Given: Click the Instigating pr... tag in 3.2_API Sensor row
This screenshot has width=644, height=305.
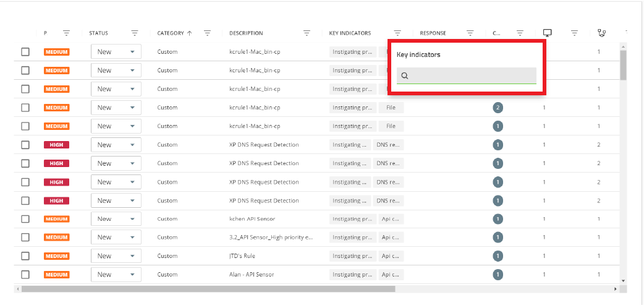Looking at the screenshot, I should point(352,237).
